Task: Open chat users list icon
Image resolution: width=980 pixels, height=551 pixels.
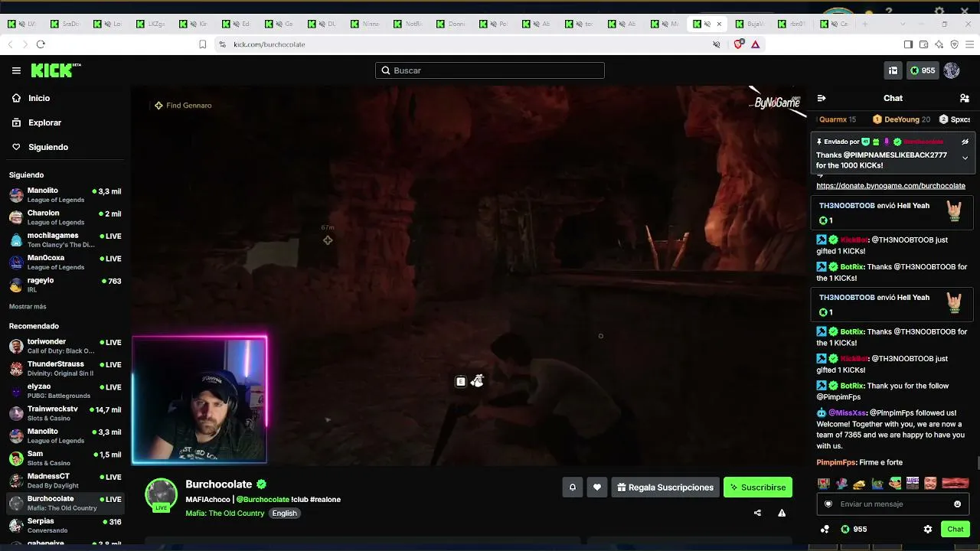Action: point(965,98)
